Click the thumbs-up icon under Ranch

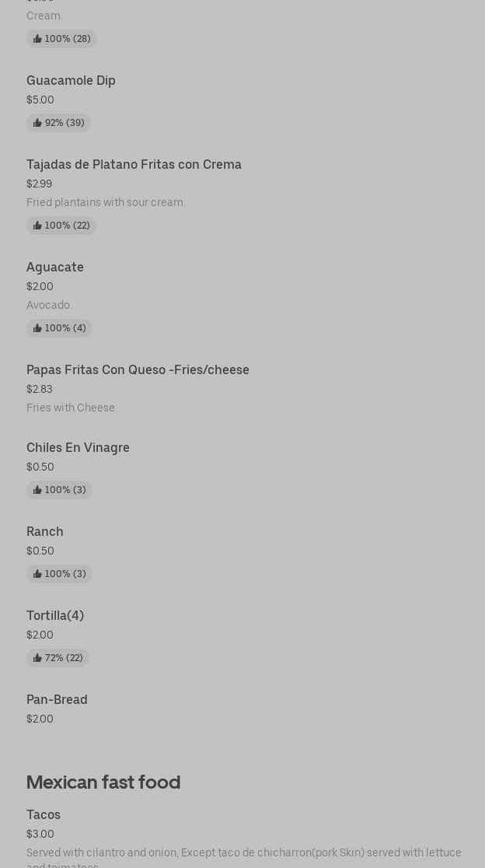click(x=37, y=574)
